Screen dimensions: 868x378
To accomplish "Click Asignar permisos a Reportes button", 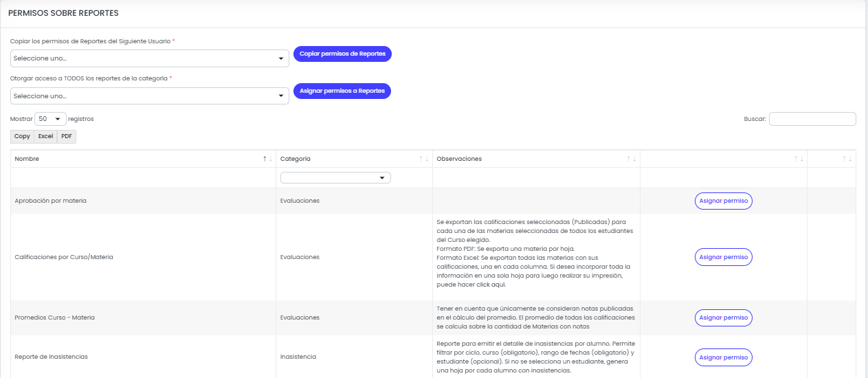I will click(342, 91).
